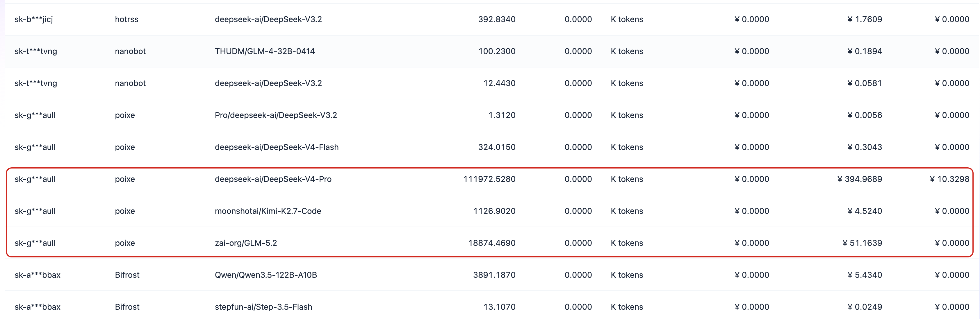Click the 100.2300 usage value
980x319 pixels.
[496, 51]
